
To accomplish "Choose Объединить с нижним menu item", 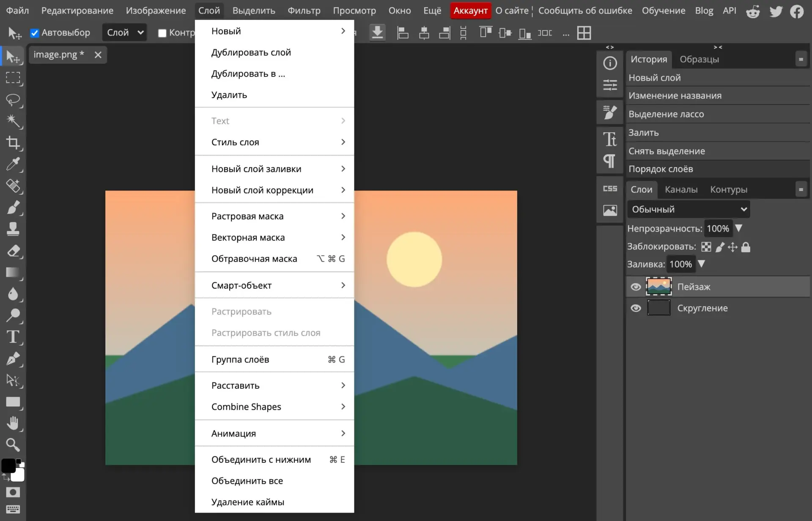I will (x=274, y=459).
